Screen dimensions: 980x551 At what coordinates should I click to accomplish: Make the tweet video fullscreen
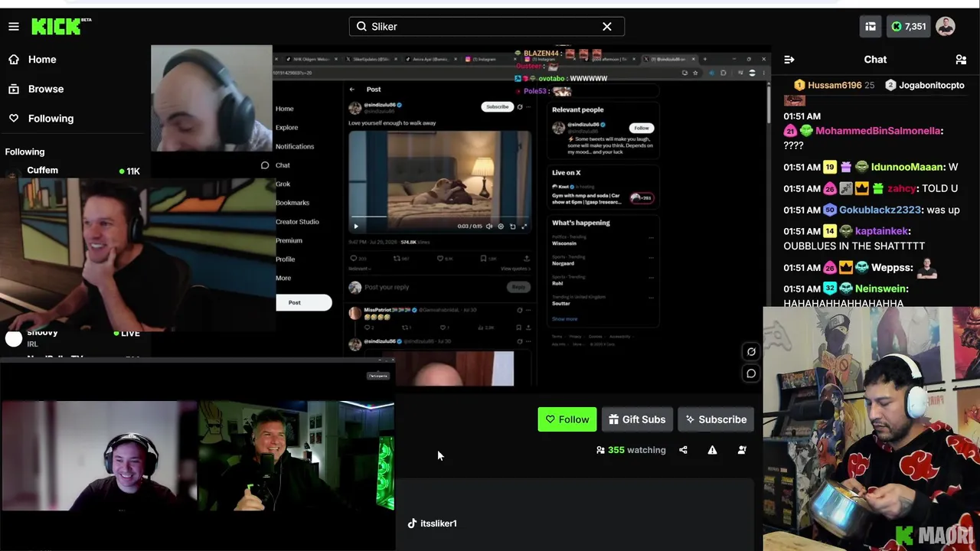coord(524,227)
